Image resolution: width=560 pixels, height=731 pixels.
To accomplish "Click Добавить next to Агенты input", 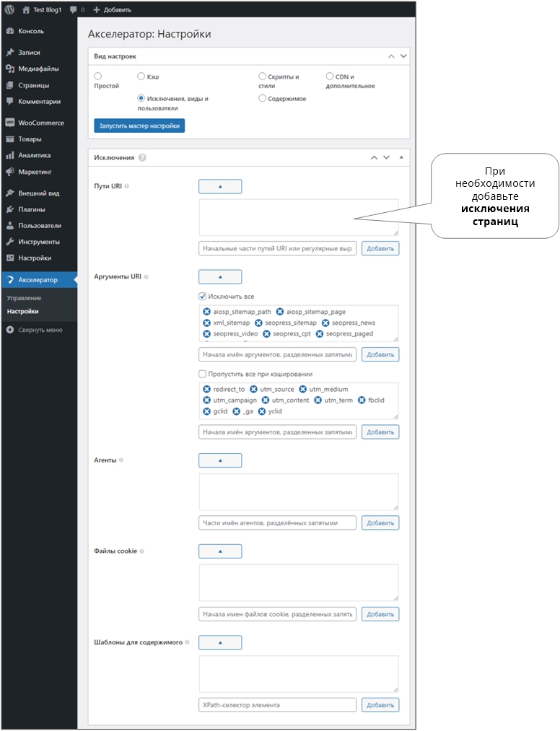I will click(x=380, y=523).
